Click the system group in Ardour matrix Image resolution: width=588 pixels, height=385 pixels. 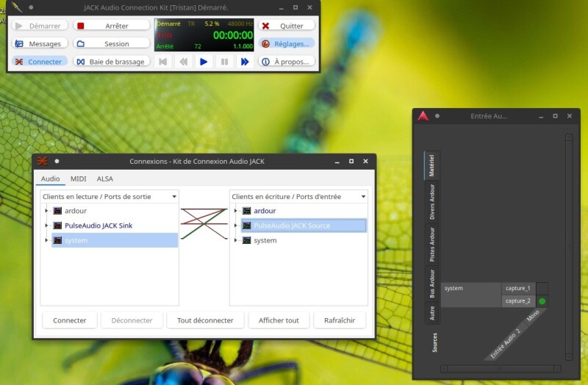point(471,295)
